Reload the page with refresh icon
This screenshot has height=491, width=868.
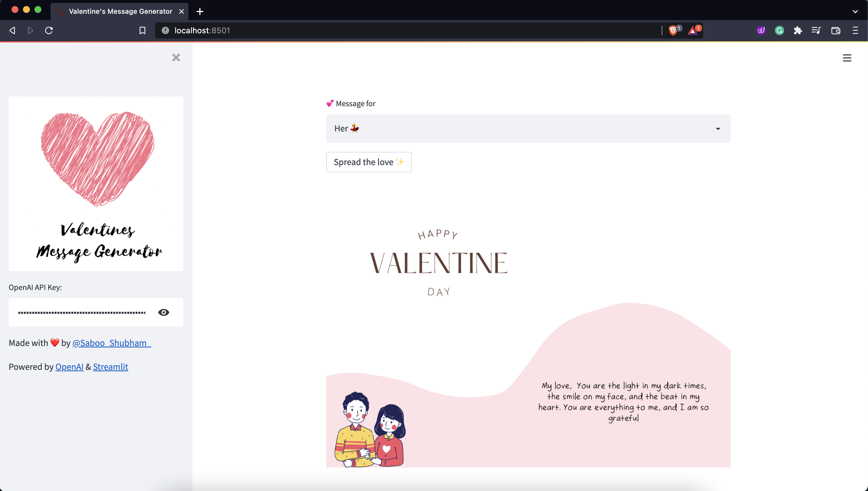(49, 30)
